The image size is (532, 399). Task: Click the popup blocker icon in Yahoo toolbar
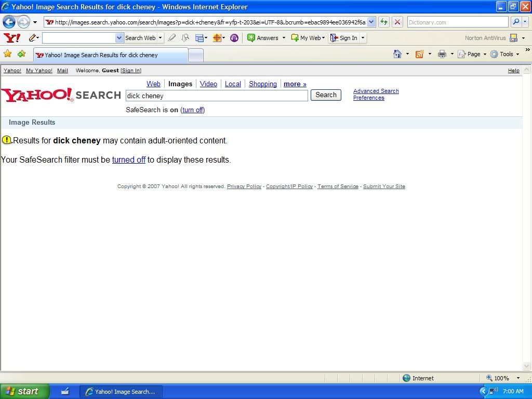(185, 37)
